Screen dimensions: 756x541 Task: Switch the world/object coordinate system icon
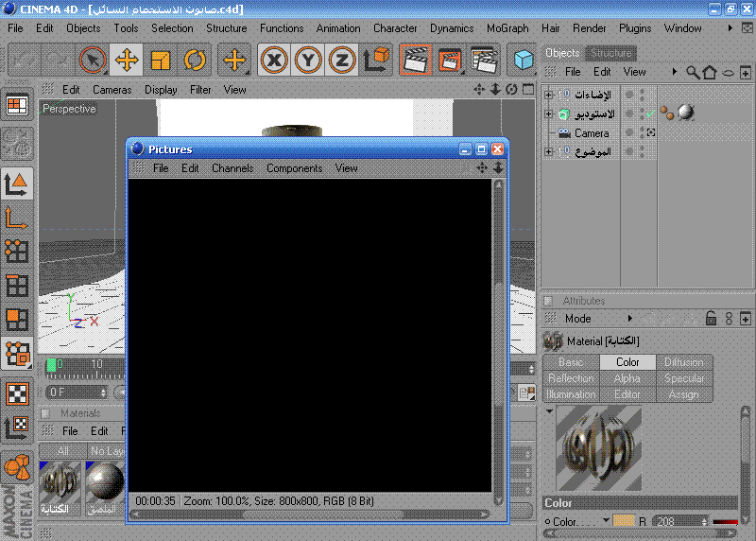(x=376, y=61)
